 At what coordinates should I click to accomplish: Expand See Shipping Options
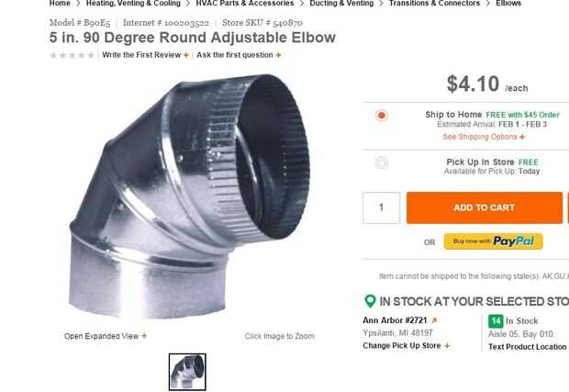pyautogui.click(x=484, y=137)
